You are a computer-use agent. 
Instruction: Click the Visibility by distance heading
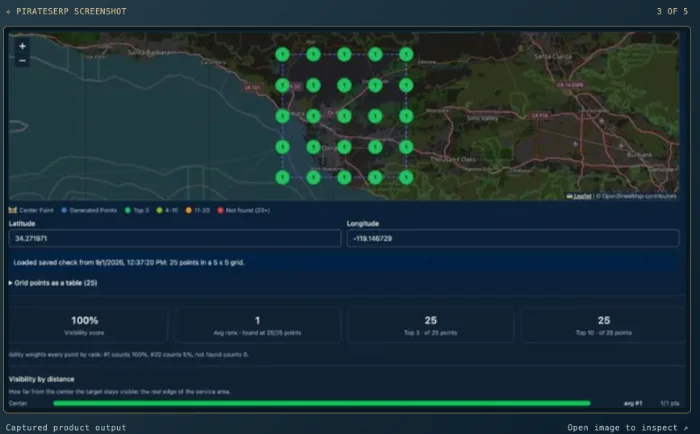(42, 379)
